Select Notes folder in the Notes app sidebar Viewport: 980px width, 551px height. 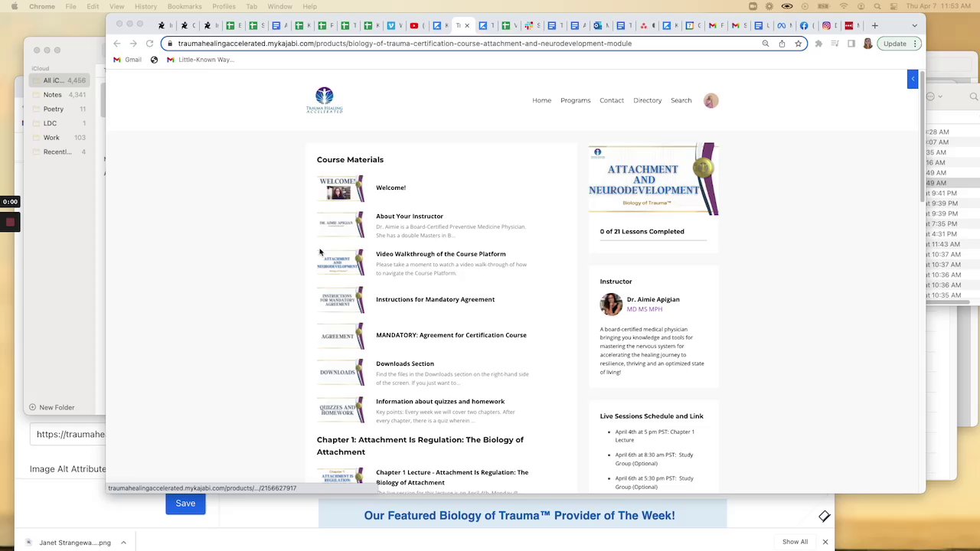[60, 95]
